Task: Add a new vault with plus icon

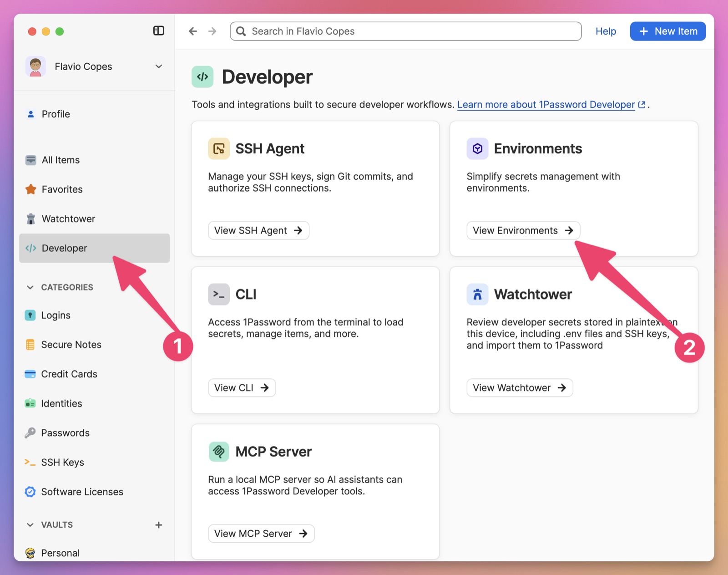Action: [x=158, y=525]
